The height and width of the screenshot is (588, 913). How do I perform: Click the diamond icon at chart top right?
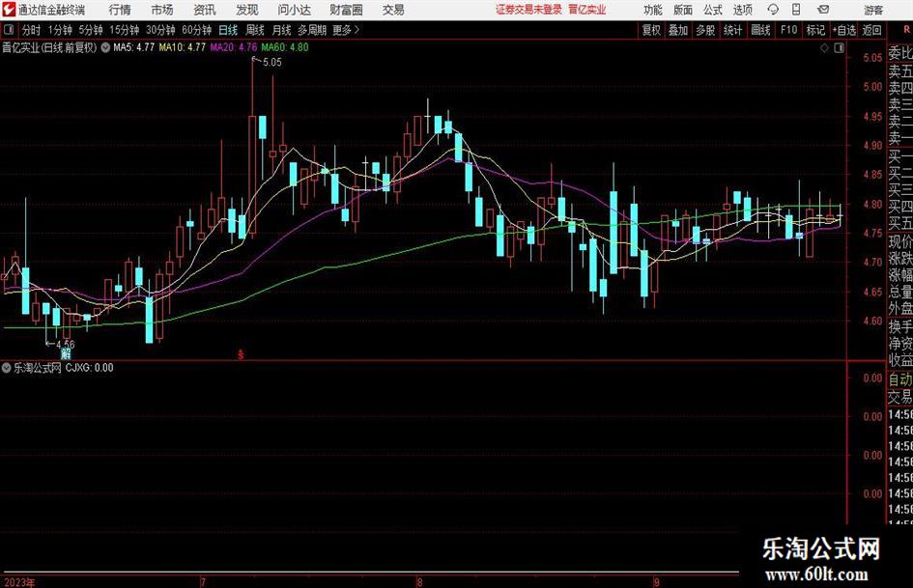point(824,48)
